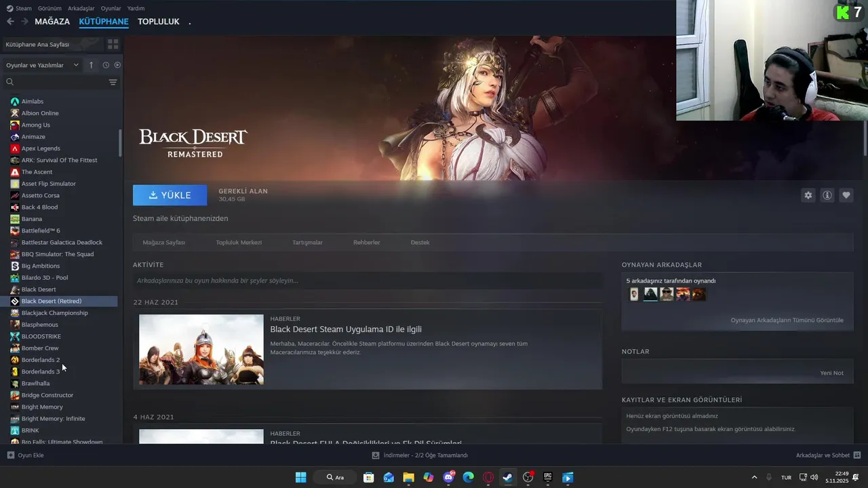Image resolution: width=868 pixels, height=488 pixels.
Task: Click the Big Ambitions game icon
Action: tap(15, 266)
